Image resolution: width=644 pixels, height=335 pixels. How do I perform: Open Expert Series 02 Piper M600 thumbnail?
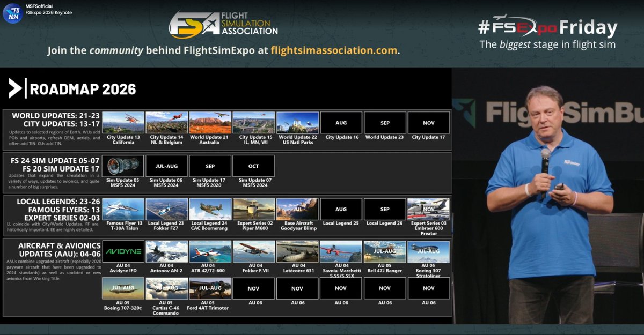(254, 209)
